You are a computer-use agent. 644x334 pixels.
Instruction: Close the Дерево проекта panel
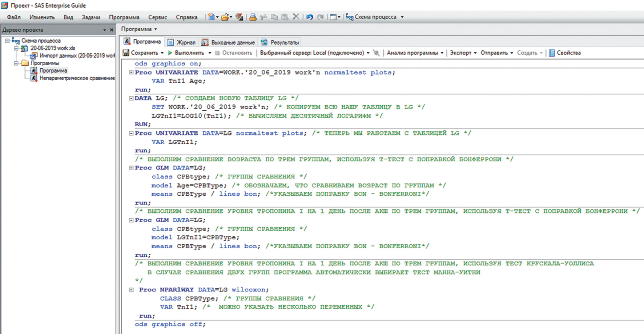pyautogui.click(x=112, y=30)
